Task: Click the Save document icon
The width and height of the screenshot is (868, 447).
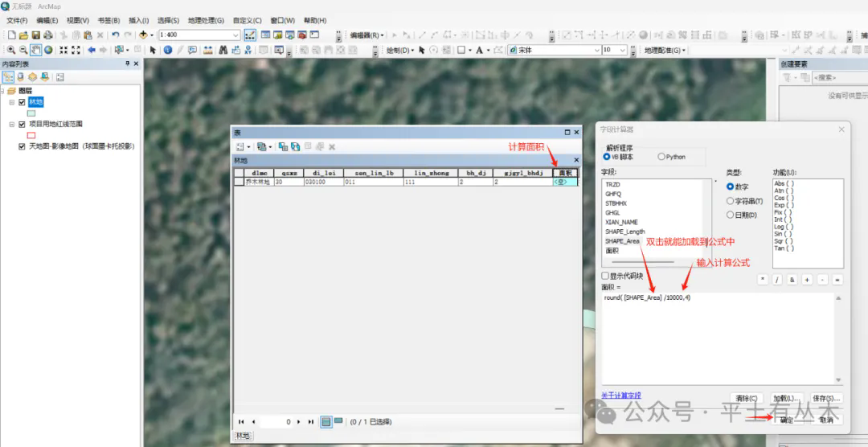Action: point(35,35)
